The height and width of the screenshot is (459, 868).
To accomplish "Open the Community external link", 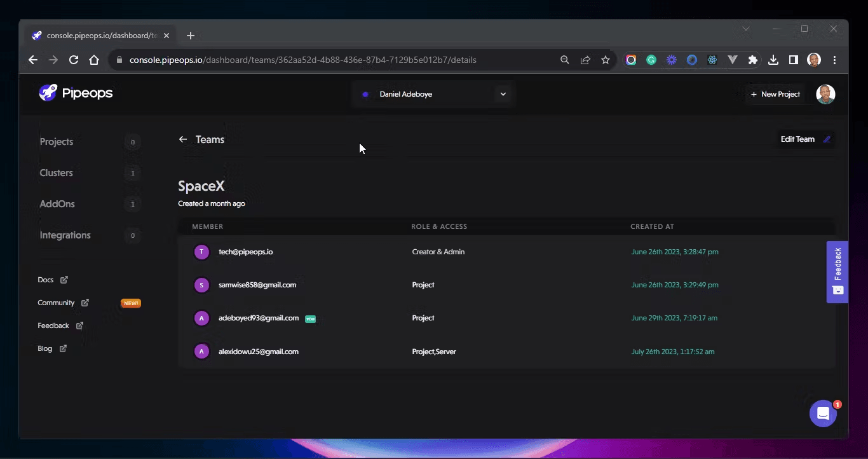I will click(x=63, y=303).
